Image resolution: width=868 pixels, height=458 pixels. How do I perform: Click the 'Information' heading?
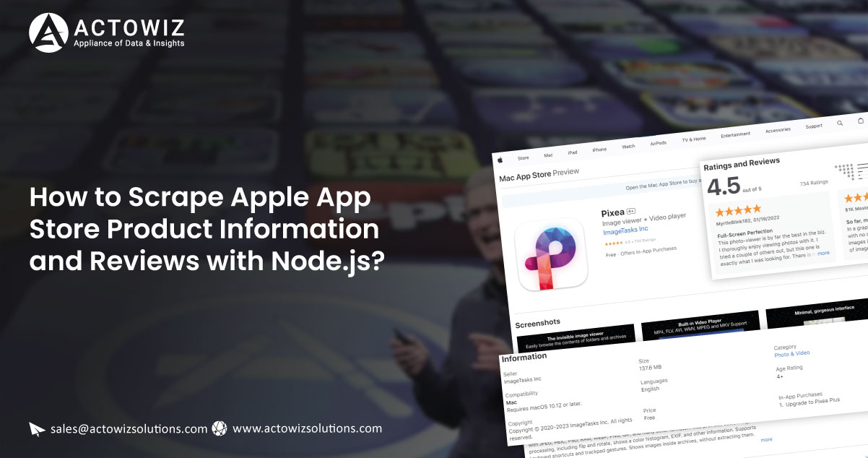(x=524, y=357)
